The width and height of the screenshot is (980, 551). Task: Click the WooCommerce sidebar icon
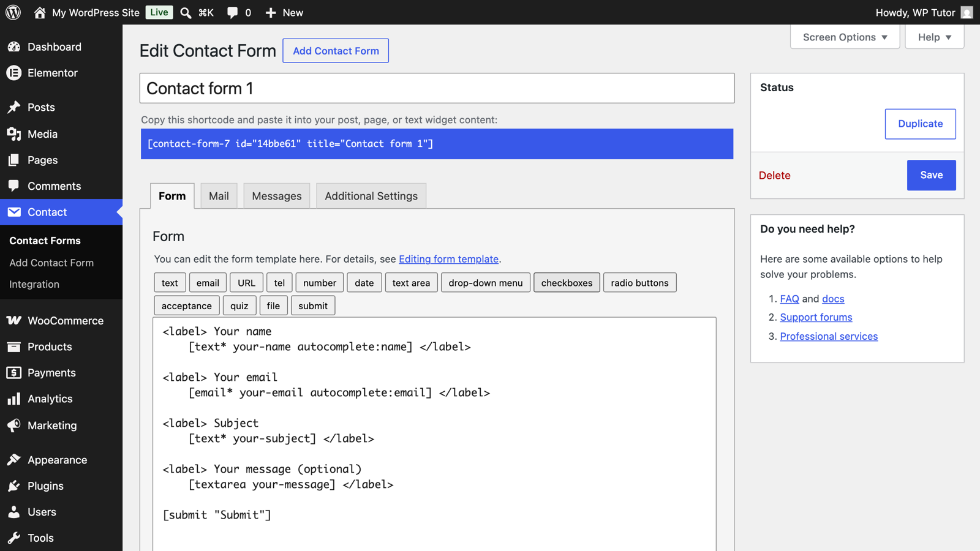click(x=13, y=320)
